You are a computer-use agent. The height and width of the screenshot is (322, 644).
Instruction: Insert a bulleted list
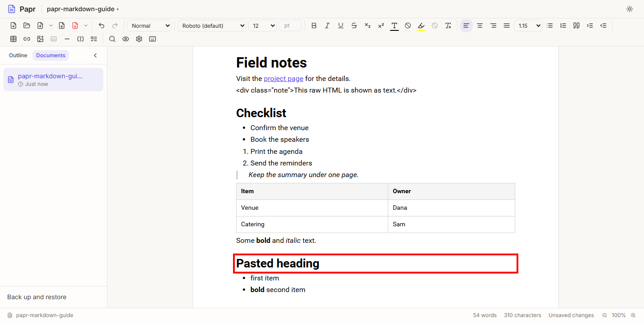pos(550,25)
